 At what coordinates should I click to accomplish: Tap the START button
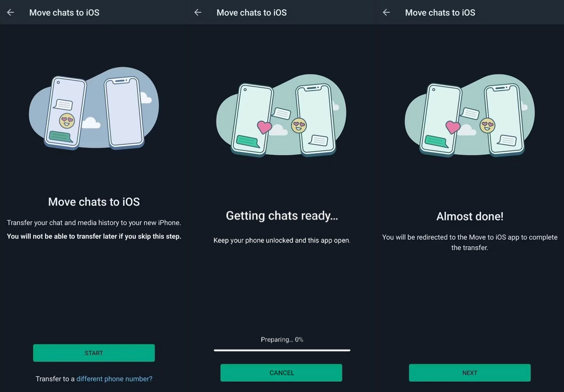94,353
